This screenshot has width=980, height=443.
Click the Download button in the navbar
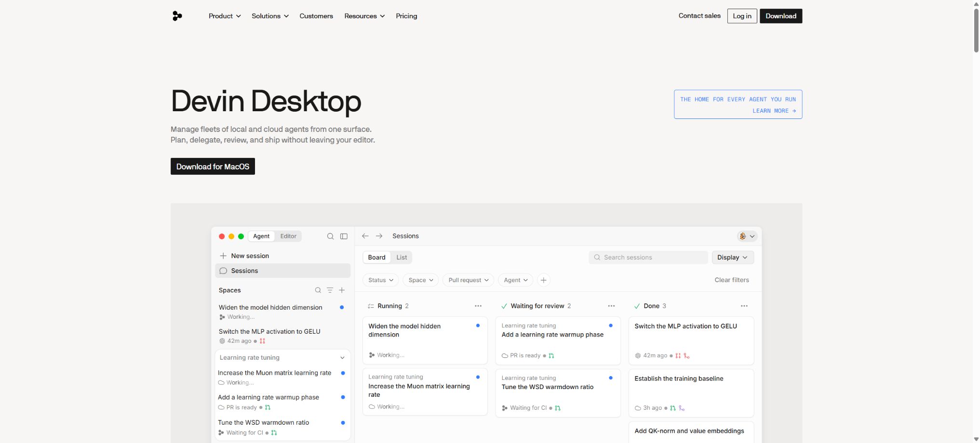point(781,16)
